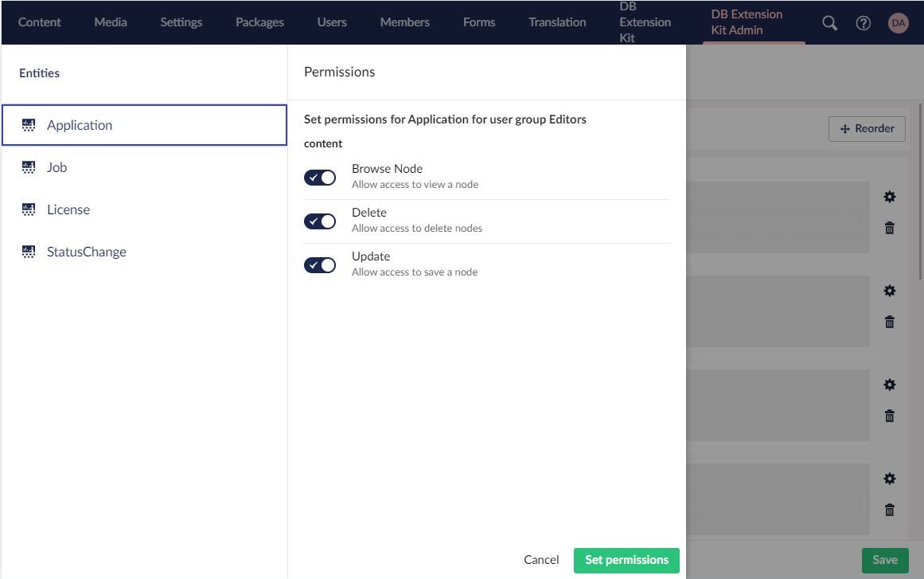
Task: Open help using the question mark icon
Action: tap(864, 22)
